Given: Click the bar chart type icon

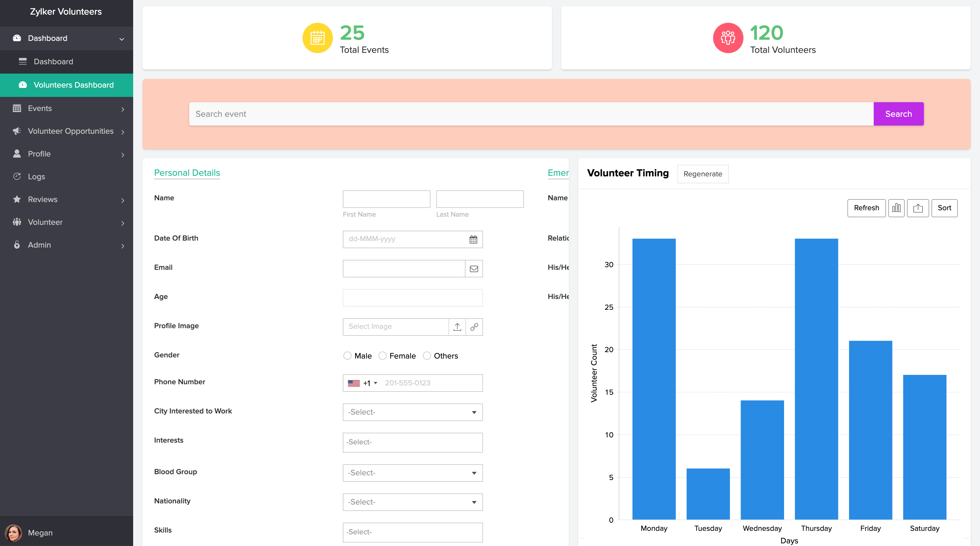Looking at the screenshot, I should tap(896, 208).
